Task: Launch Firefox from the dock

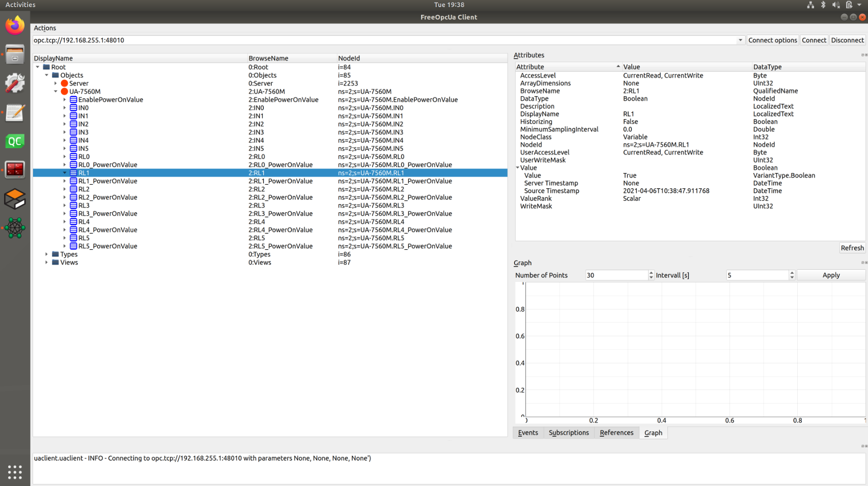Action: pyautogui.click(x=15, y=24)
